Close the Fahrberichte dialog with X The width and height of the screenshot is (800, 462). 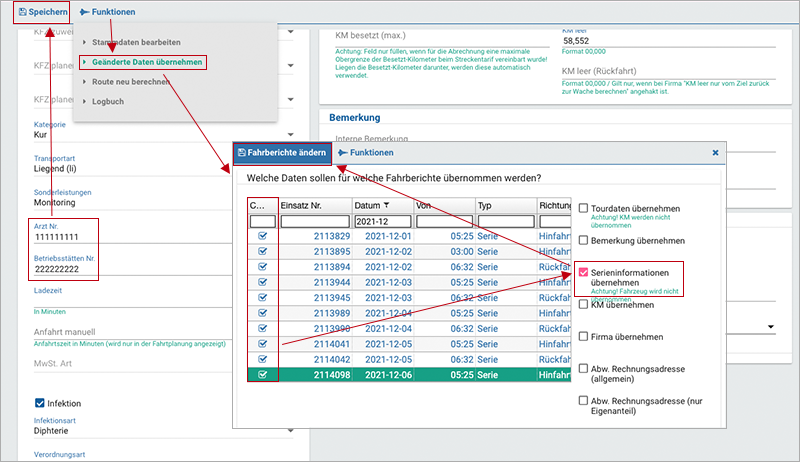click(x=715, y=153)
